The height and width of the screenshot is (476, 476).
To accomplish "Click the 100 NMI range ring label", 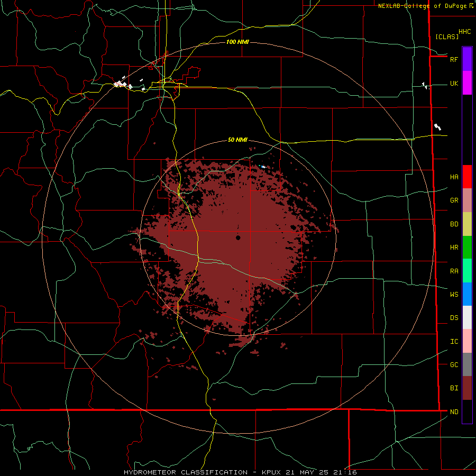I will coord(237,42).
